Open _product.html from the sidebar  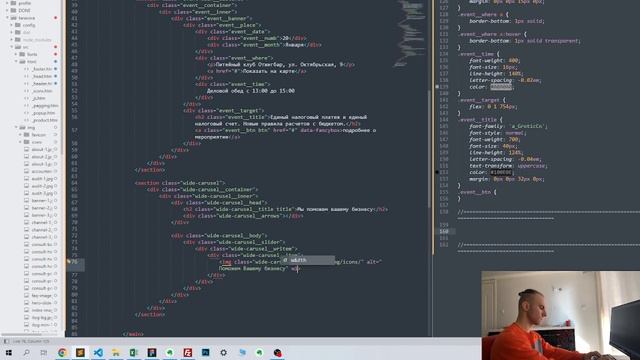click(45, 120)
